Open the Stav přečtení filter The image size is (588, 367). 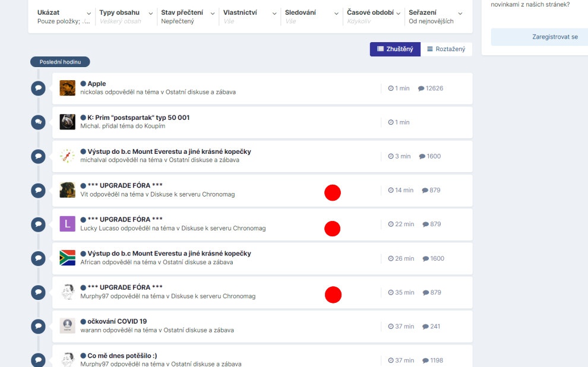tap(188, 17)
